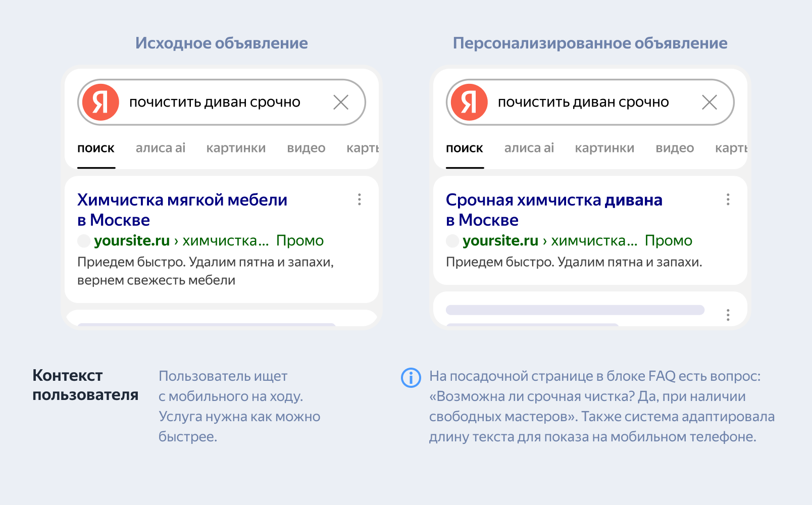Select поиск tab in the personalized ad panel
This screenshot has width=812, height=505.
coord(465,148)
